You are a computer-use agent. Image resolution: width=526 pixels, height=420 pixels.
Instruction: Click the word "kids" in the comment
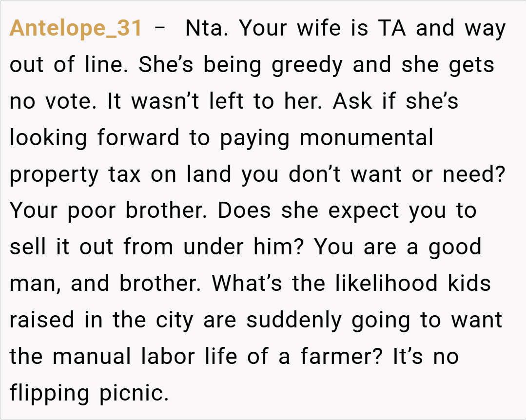(472, 284)
